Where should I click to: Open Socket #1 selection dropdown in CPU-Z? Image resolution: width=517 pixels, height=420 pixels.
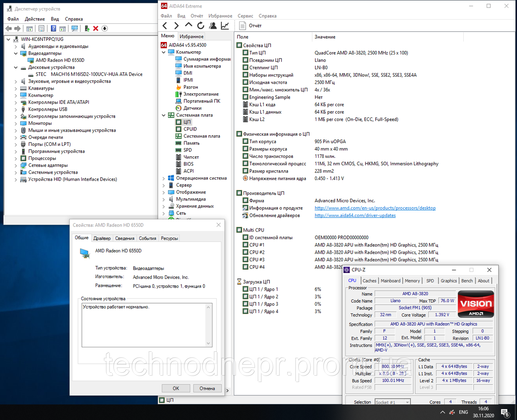392,402
